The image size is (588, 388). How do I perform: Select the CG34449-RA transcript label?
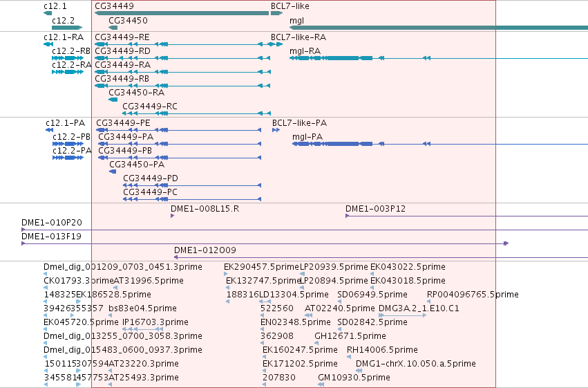[122, 65]
